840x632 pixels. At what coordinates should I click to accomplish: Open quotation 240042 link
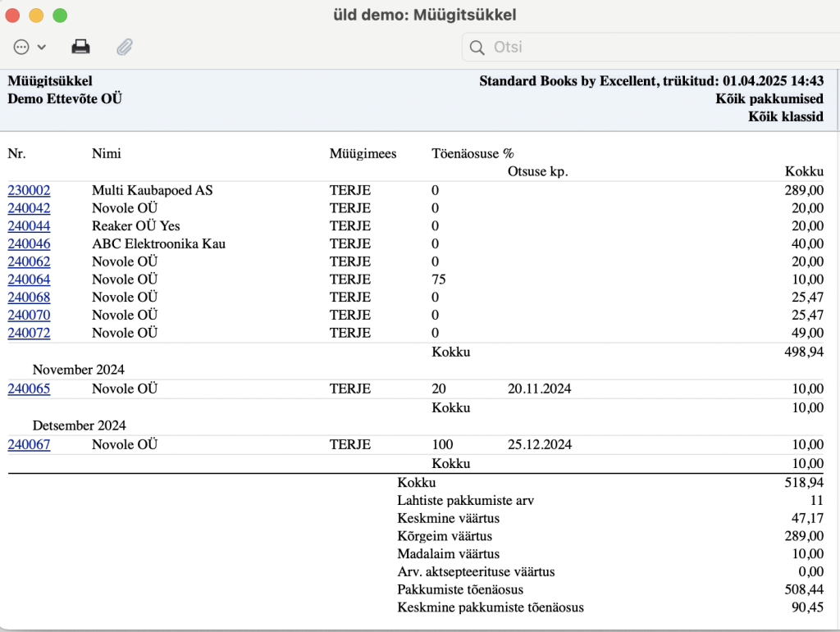(29, 208)
